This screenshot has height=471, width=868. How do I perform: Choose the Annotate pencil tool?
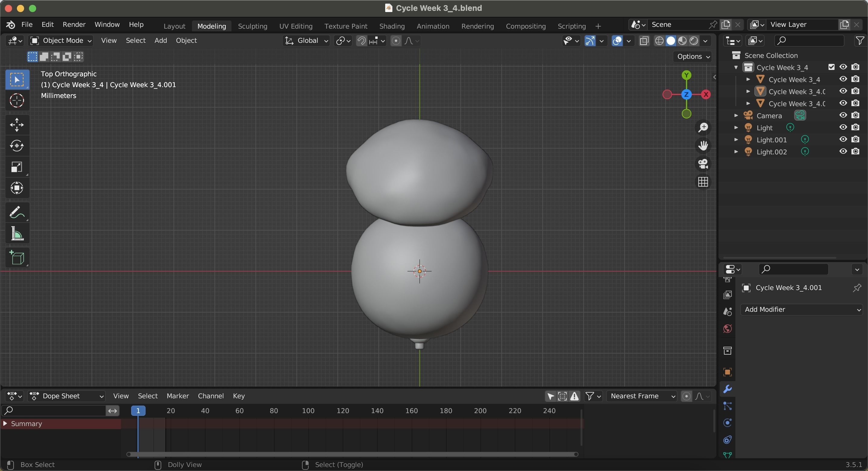pyautogui.click(x=17, y=213)
